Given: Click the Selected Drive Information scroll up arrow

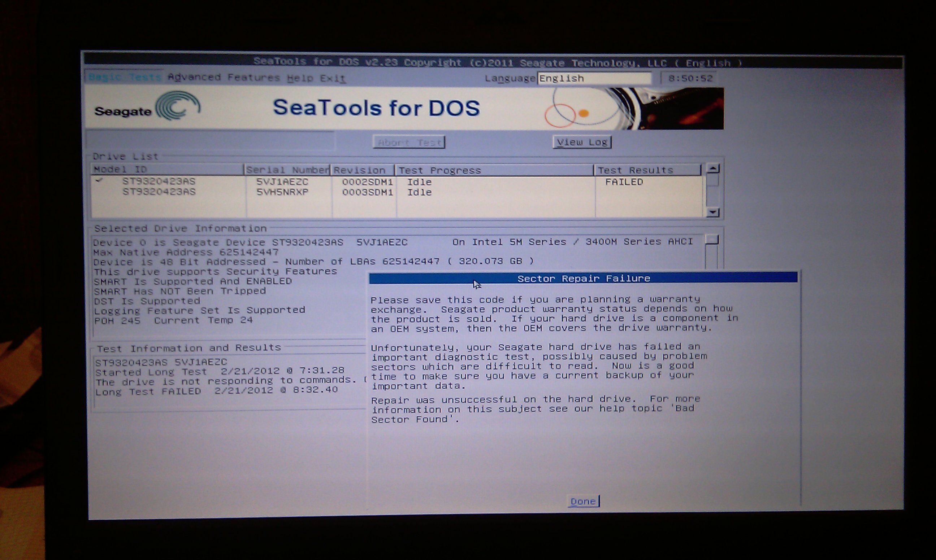Looking at the screenshot, I should point(712,240).
